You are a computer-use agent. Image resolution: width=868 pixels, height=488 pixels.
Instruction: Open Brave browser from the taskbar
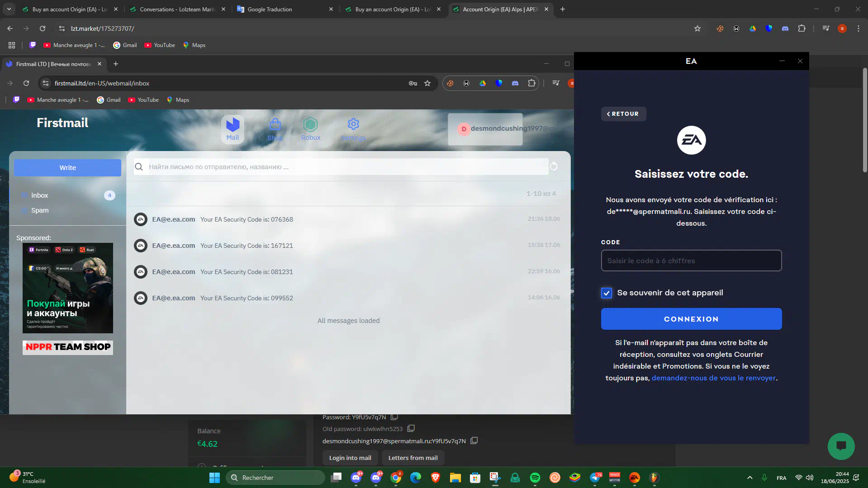pos(435,478)
